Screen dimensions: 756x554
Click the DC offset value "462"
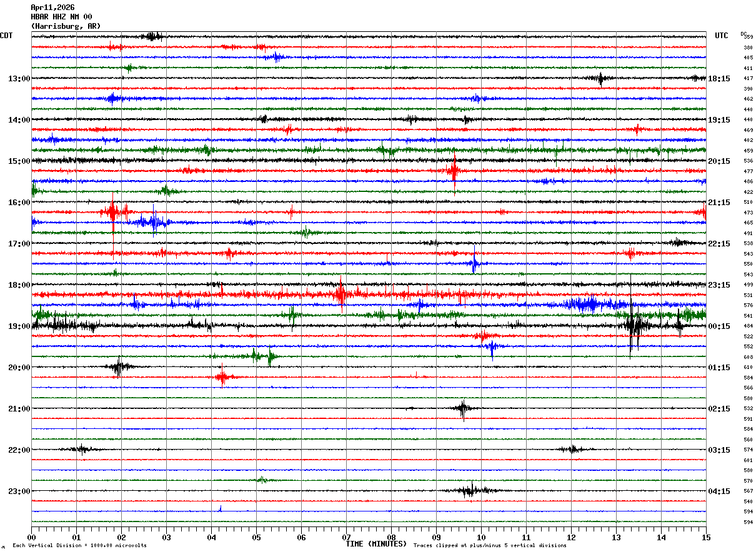(x=748, y=99)
